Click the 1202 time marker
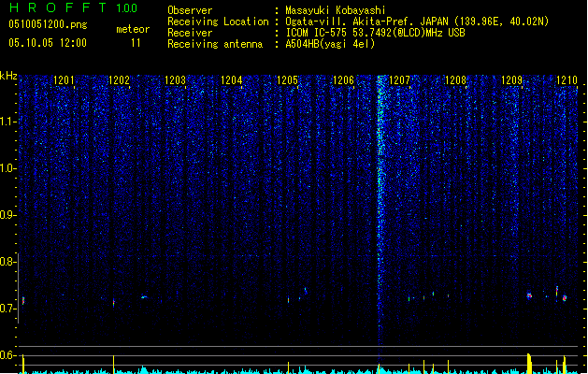 (119, 80)
